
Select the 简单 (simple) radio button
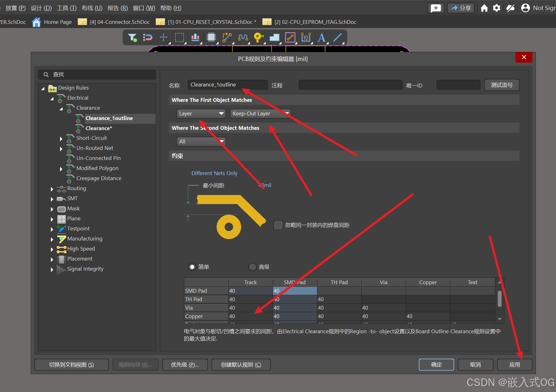pyautogui.click(x=192, y=267)
